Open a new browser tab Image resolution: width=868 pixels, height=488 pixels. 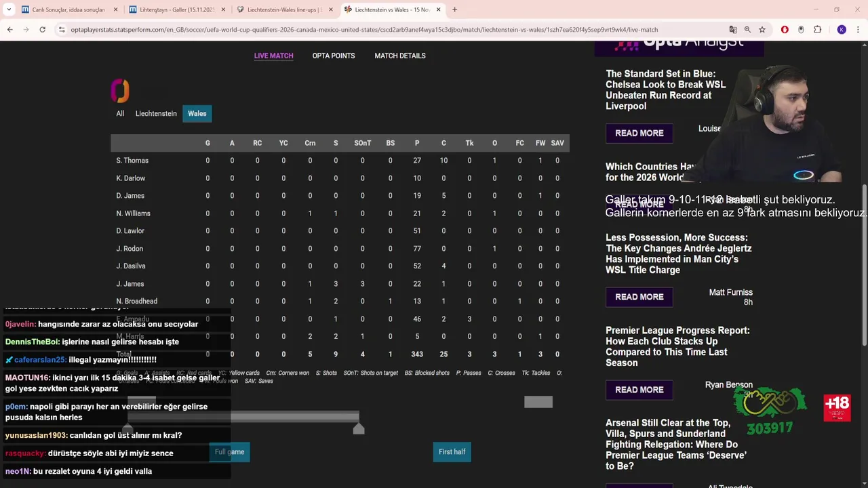pos(454,9)
